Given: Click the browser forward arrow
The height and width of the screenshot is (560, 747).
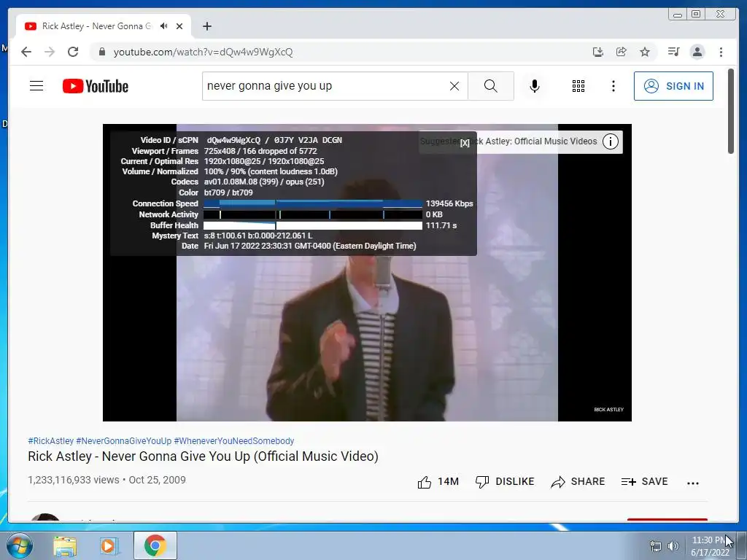Looking at the screenshot, I should click(x=50, y=52).
